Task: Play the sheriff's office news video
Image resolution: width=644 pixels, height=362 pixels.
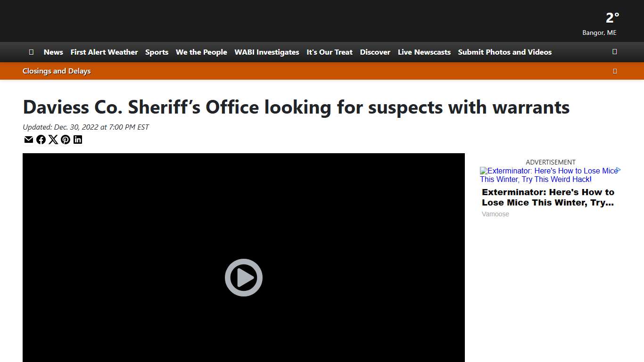Action: 243,278
